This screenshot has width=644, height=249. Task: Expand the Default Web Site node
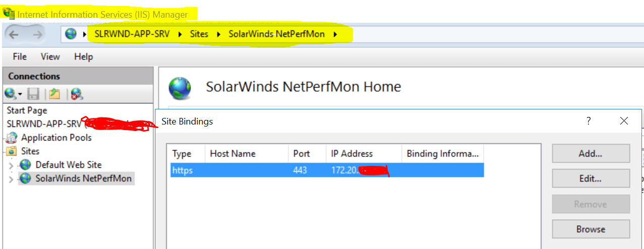point(12,165)
